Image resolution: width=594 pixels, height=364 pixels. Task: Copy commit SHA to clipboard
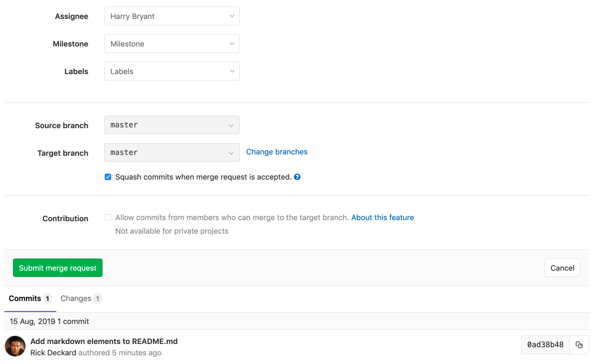point(579,345)
